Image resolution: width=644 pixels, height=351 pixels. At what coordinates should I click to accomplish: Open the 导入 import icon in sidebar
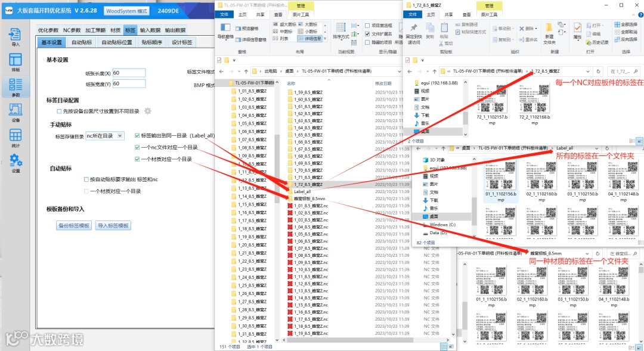15,35
